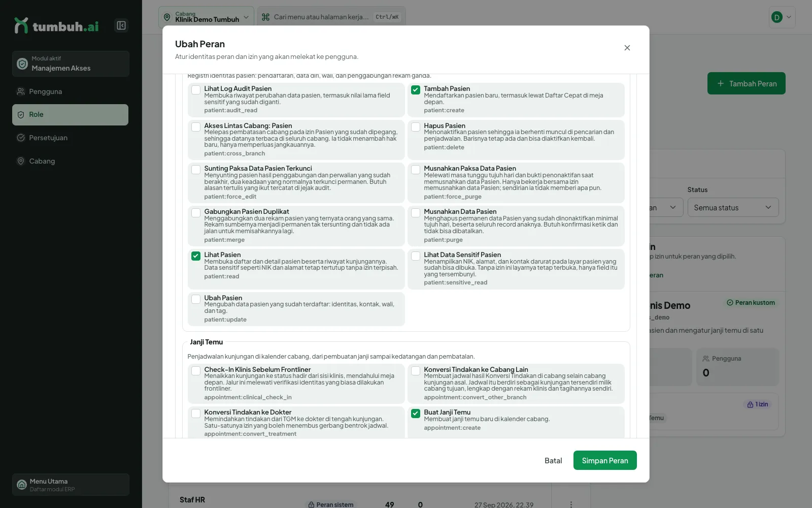The width and height of the screenshot is (812, 508).
Task: Click the Role shield icon in sidebar
Action: [x=21, y=115]
